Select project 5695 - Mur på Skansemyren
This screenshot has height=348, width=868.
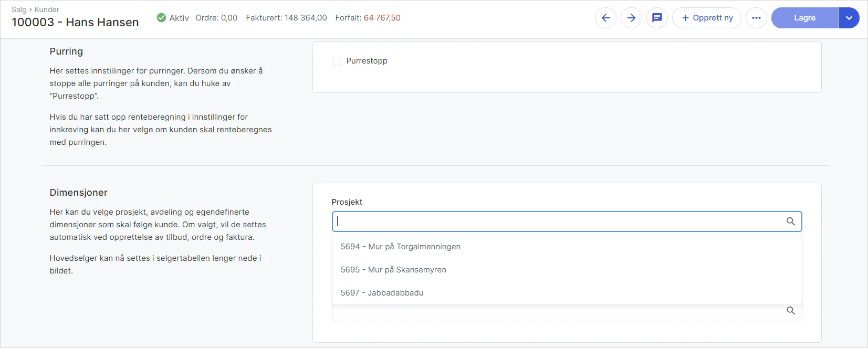tap(393, 270)
